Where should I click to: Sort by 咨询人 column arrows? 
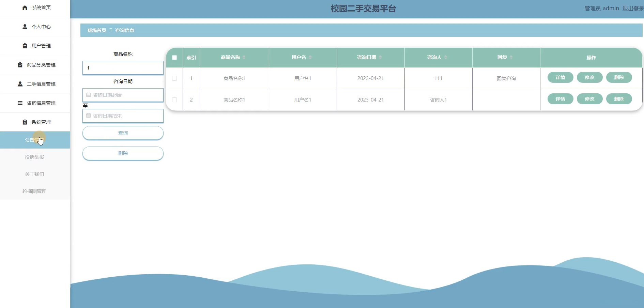(446, 57)
